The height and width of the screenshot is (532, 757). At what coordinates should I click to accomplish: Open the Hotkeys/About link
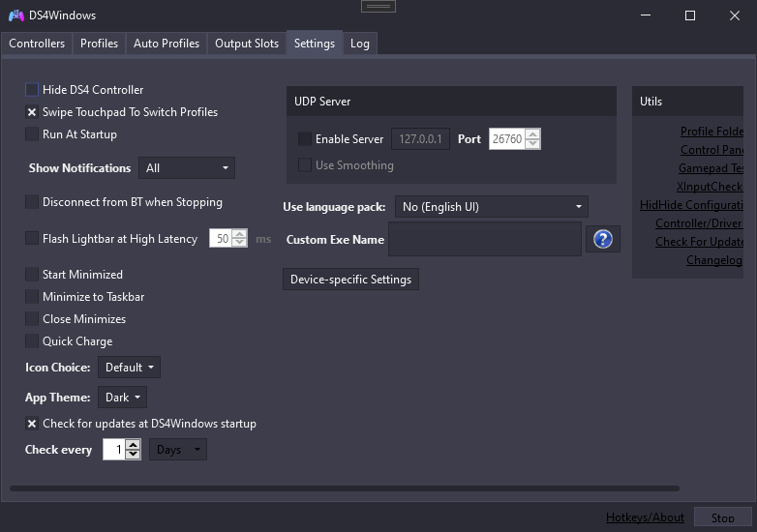click(645, 517)
